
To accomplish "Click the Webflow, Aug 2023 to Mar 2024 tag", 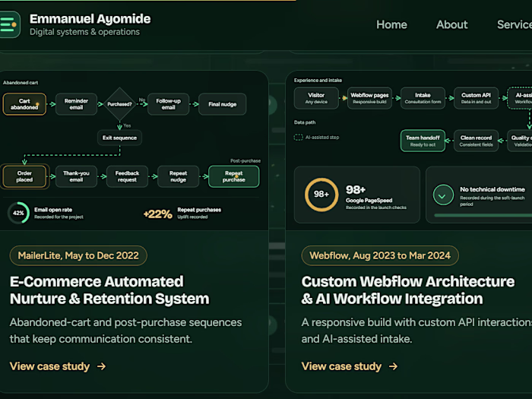I will click(x=380, y=255).
